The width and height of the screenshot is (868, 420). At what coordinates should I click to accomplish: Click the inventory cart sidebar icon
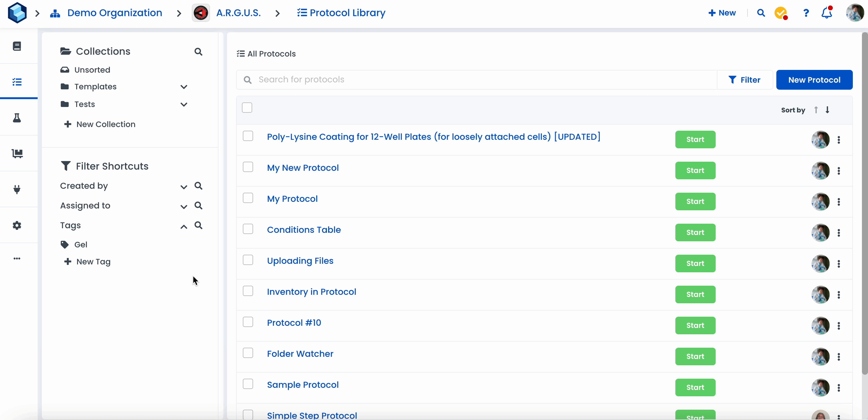pos(17,153)
